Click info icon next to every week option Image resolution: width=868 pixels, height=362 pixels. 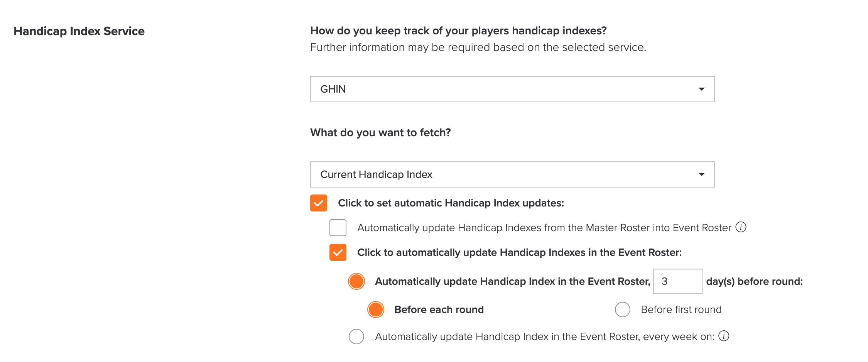coord(724,336)
